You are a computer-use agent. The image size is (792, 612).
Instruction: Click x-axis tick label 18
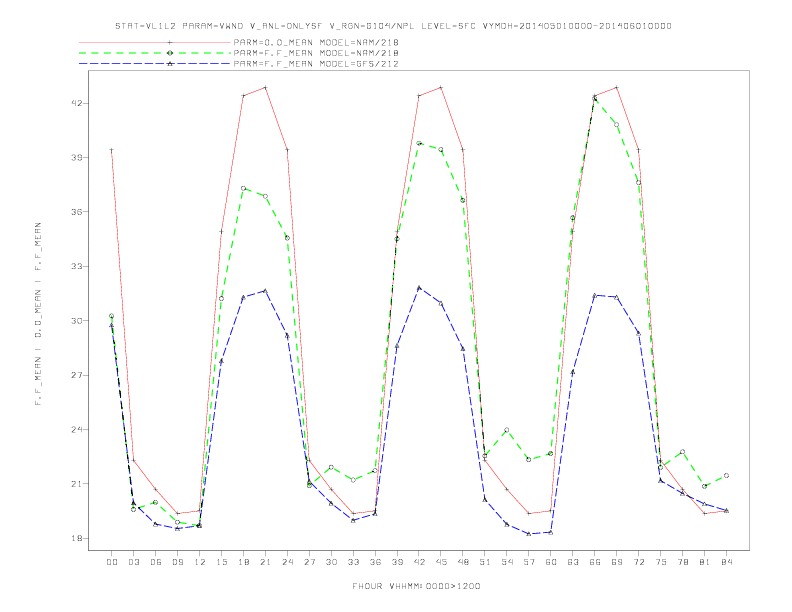[243, 562]
